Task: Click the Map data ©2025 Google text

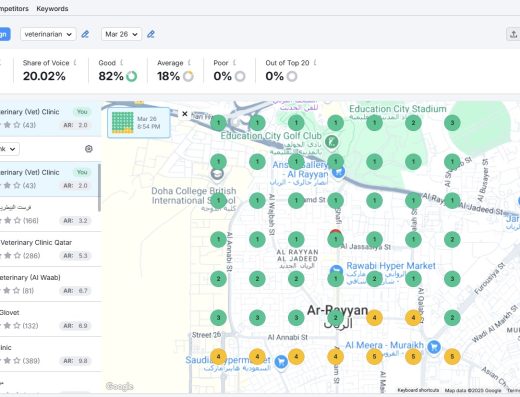Action: pos(473,390)
